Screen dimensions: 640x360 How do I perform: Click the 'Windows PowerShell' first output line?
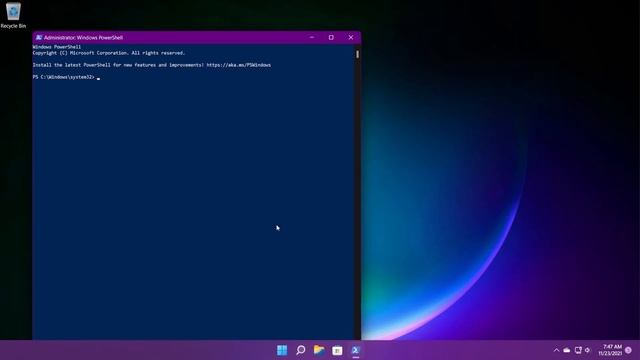point(57,47)
